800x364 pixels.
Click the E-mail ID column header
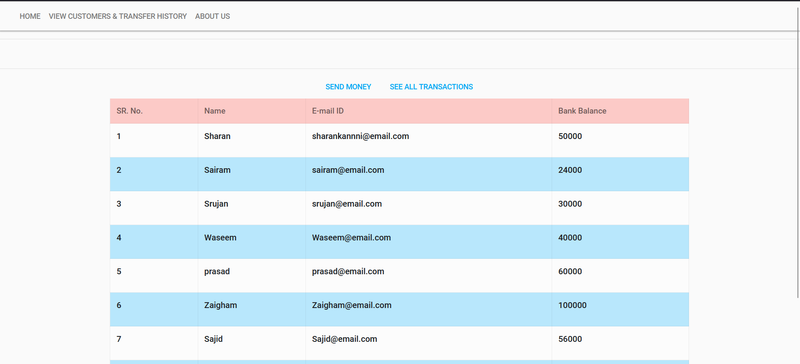(x=429, y=111)
